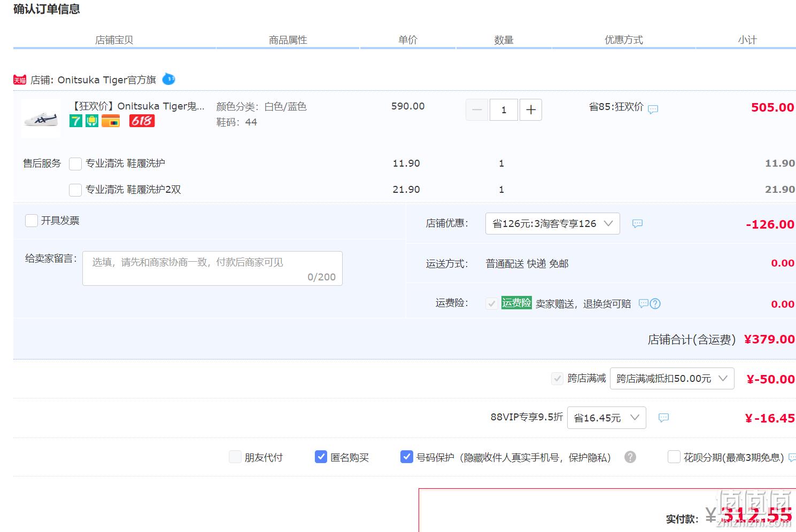The image size is (796, 532).
Task: Open the comment icon next to 省85:狂欢价
Action: pos(653,109)
